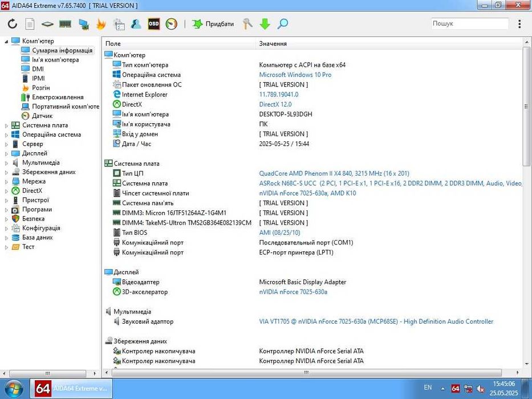Select the Тест benchmark icon
Viewport: 532px width, 399px height.
15,247
